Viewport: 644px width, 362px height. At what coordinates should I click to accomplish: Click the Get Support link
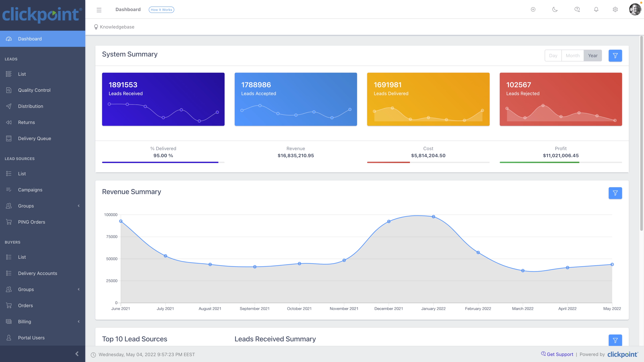pyautogui.click(x=557, y=354)
